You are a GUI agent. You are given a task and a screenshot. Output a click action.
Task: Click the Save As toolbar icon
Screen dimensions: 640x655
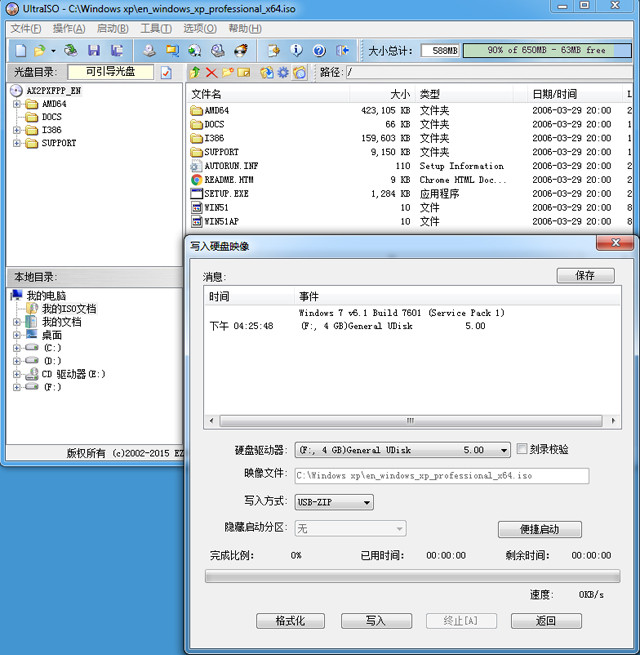[x=117, y=51]
